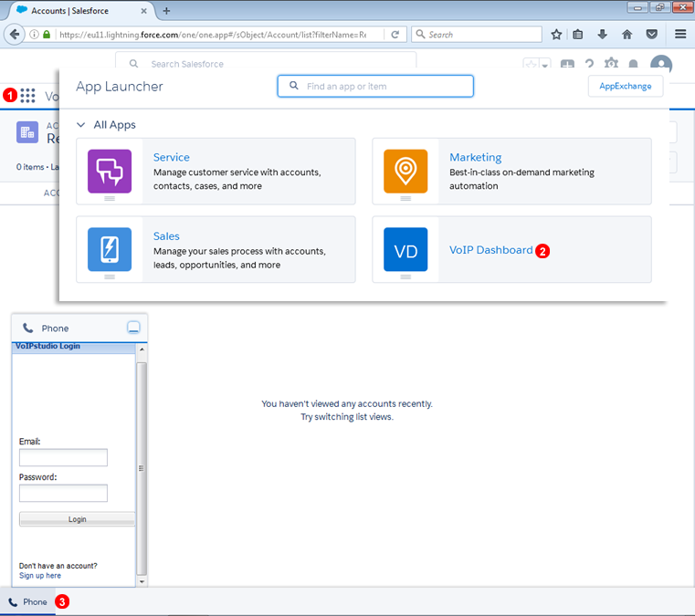Screen dimensions: 695x616
Task: Click the Phone panel scrollbar up arrow
Action: 142,349
